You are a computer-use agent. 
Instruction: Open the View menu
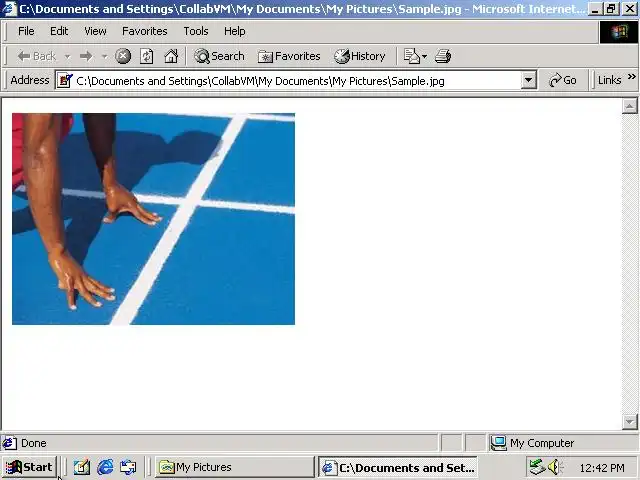(96, 31)
